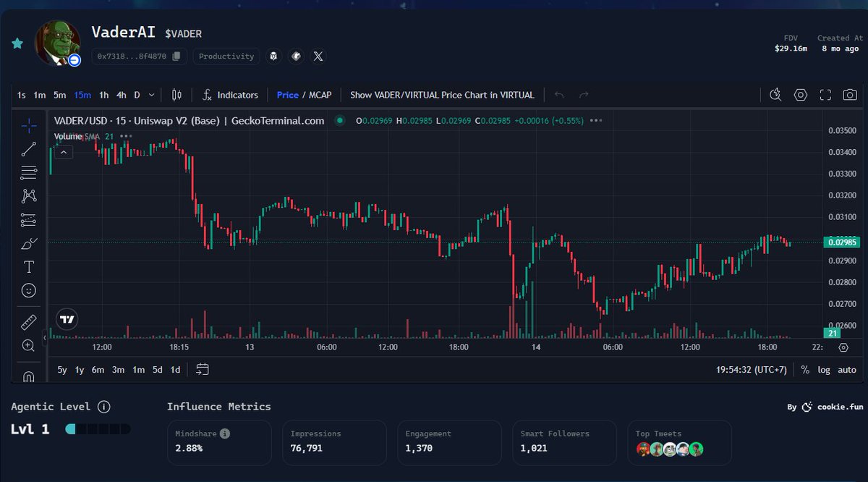Open the candlestick chart style selector
This screenshot has height=482, width=868.
[x=176, y=95]
